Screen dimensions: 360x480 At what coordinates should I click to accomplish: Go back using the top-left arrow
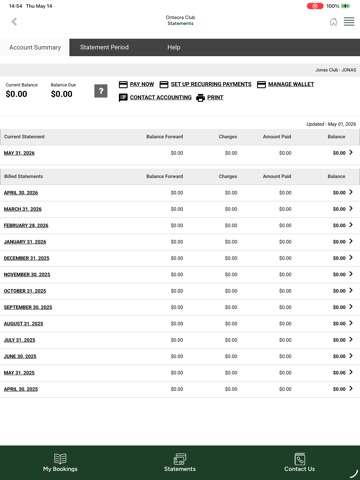14,22
